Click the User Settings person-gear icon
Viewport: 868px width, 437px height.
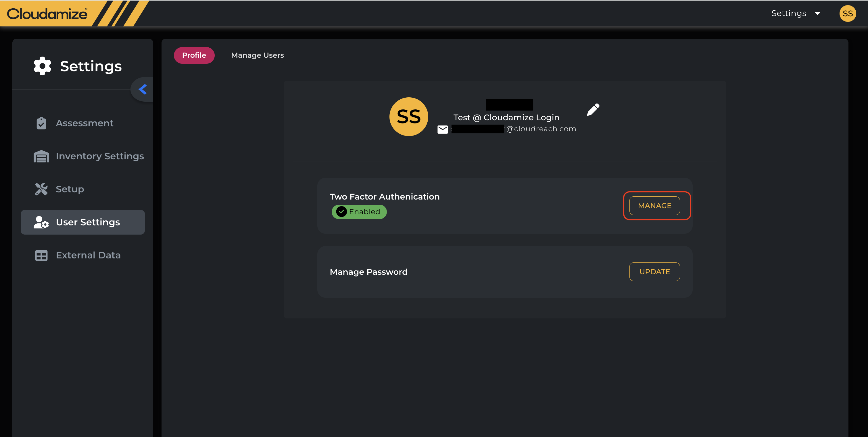pos(41,222)
